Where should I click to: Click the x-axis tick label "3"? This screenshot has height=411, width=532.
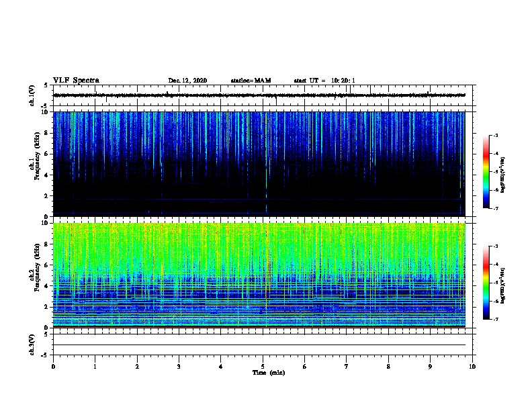click(179, 366)
